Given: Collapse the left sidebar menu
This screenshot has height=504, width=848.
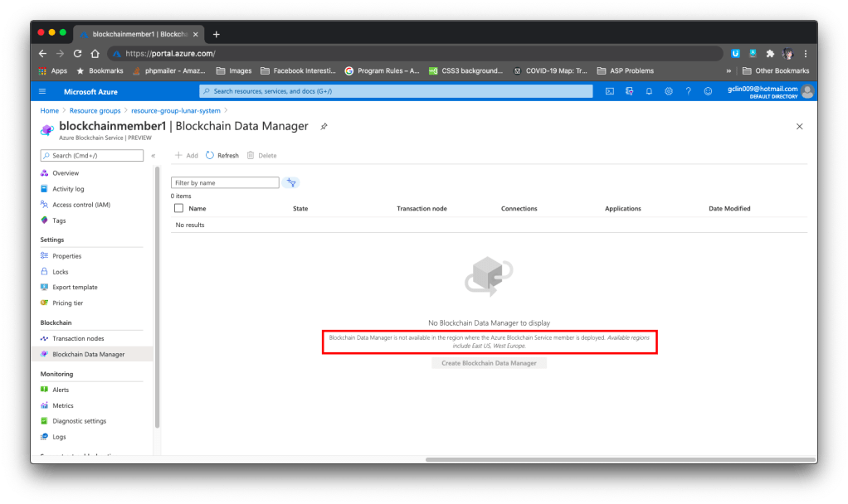Looking at the screenshot, I should (153, 156).
